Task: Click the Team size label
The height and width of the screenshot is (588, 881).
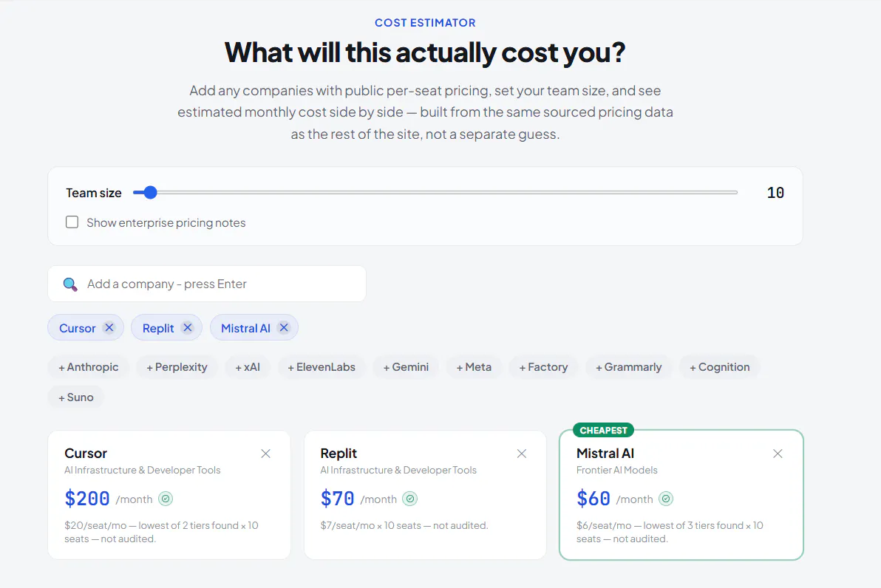Action: tap(94, 193)
